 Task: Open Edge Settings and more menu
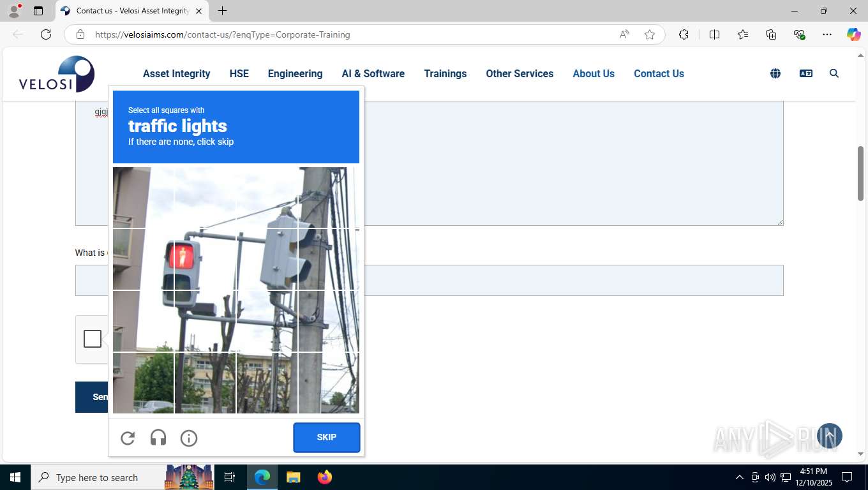pos(827,34)
